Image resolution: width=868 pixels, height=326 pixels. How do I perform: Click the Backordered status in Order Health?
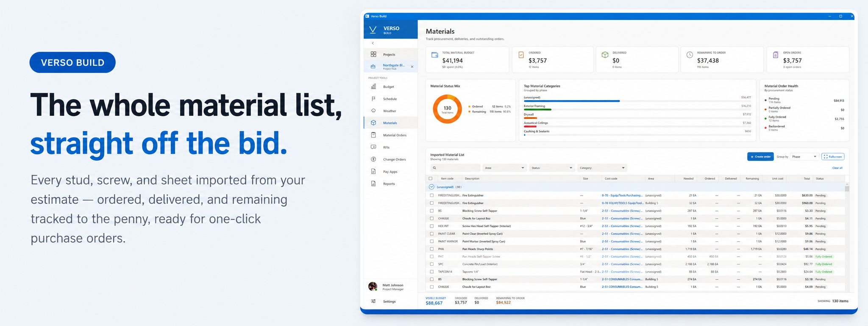(776, 126)
